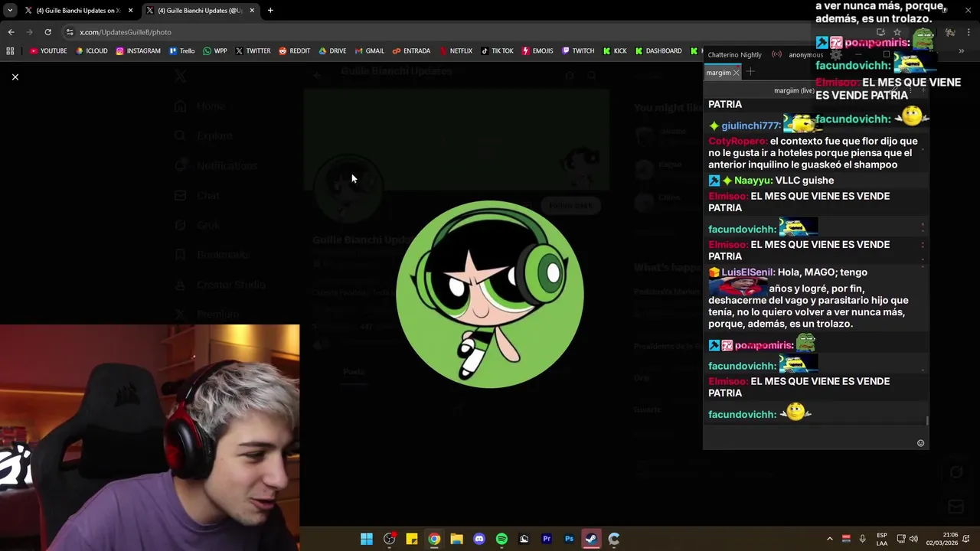Click the microphone icon in system tray
Image resolution: width=980 pixels, height=551 pixels.
(863, 539)
